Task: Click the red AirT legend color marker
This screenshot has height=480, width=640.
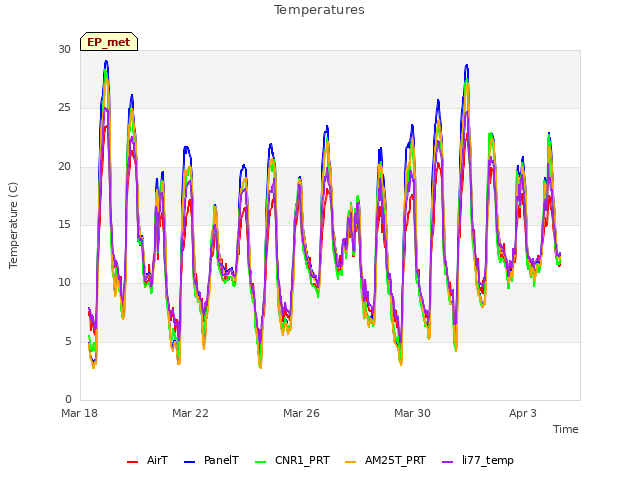Action: tap(132, 462)
